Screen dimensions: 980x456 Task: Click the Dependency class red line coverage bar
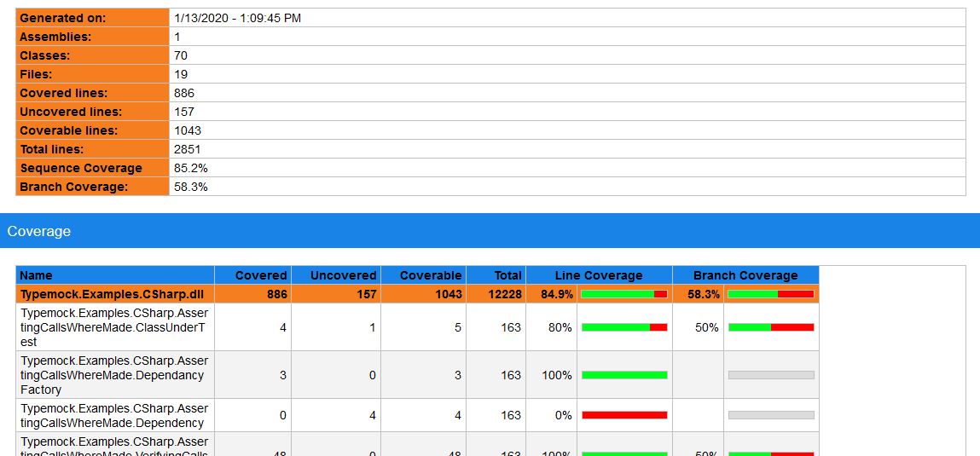pyautogui.click(x=624, y=415)
